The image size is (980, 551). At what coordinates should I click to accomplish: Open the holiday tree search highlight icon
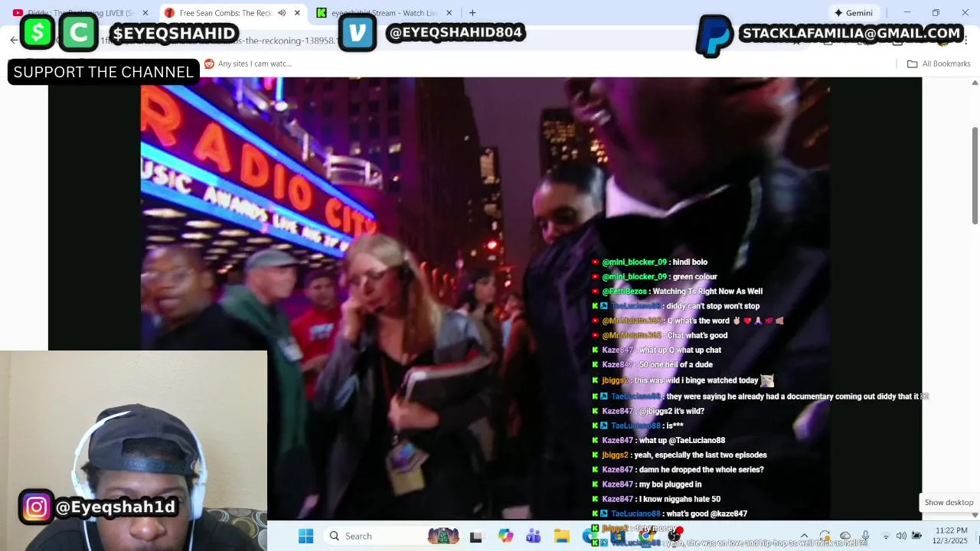pos(443,536)
